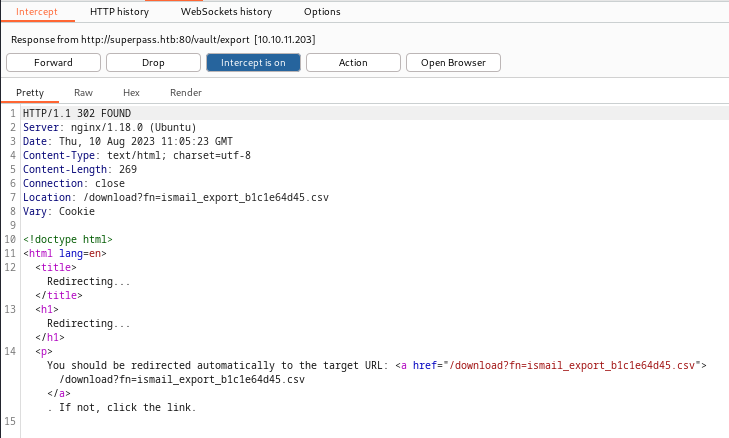Select the Pretty view tab

[x=30, y=93]
